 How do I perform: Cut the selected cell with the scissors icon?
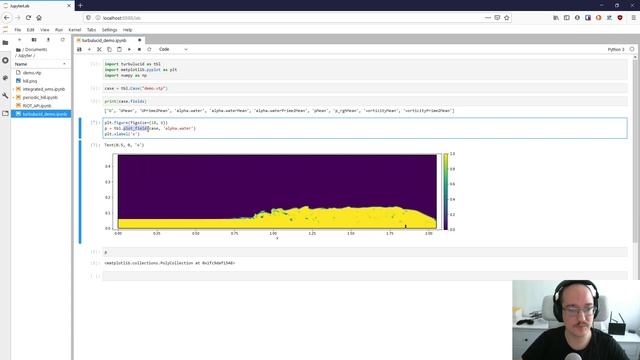click(x=99, y=49)
